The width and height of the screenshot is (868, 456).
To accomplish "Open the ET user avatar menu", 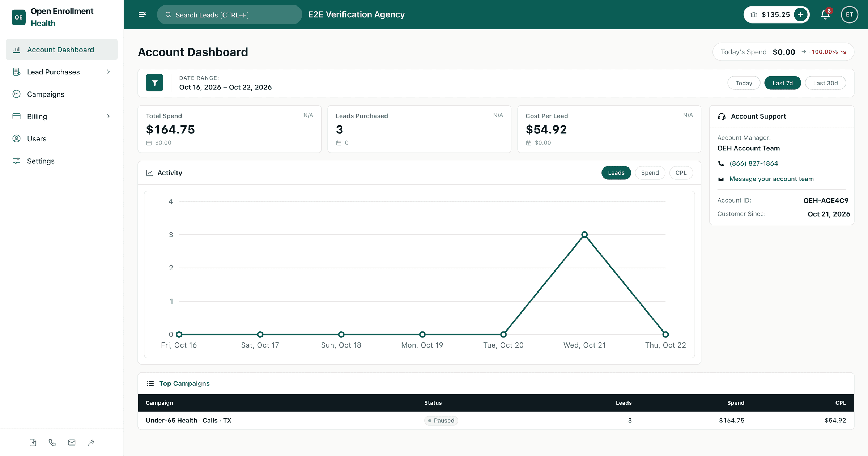I will (x=849, y=14).
